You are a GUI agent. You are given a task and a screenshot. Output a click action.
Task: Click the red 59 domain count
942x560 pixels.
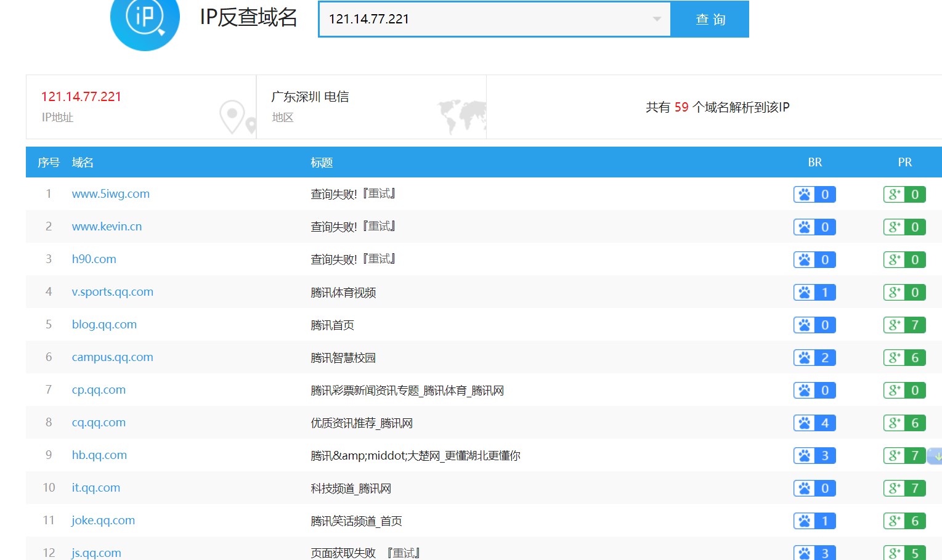coord(681,107)
